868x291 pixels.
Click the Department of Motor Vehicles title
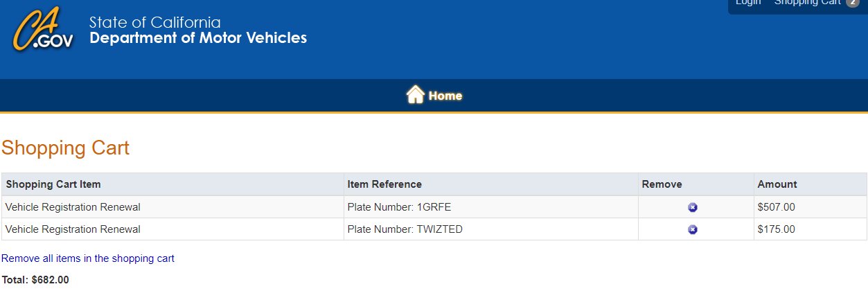coord(198,38)
